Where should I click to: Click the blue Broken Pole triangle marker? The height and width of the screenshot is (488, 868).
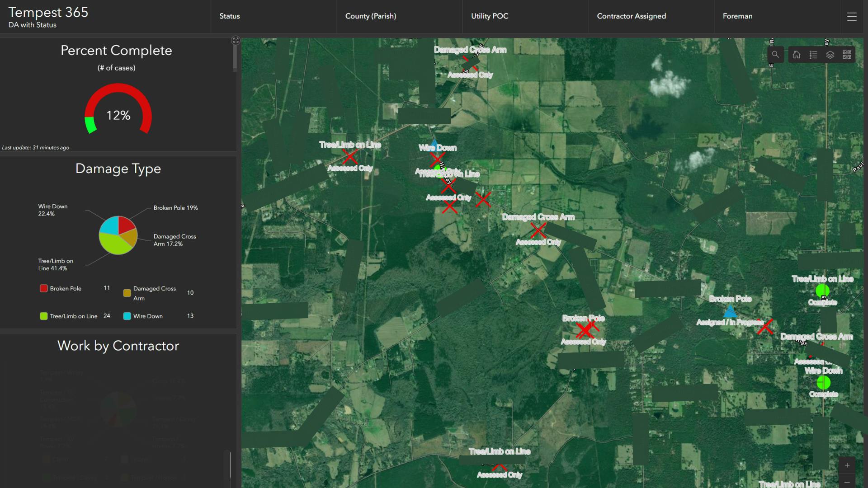(x=730, y=311)
